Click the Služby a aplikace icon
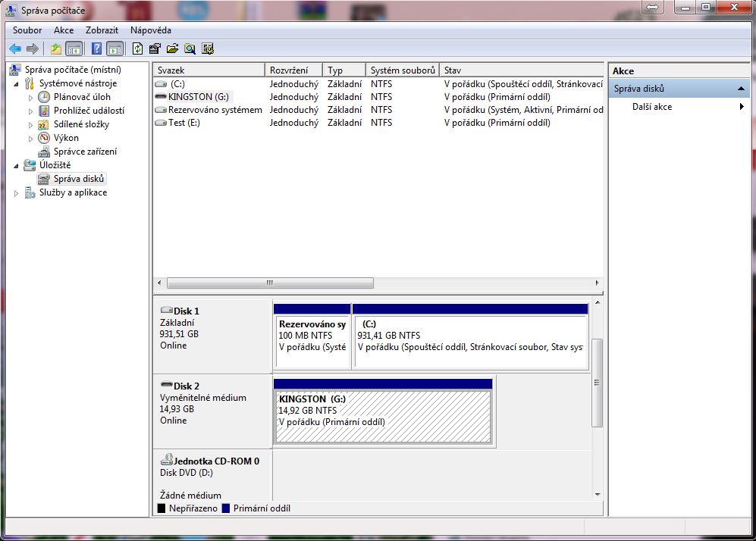Image resolution: width=756 pixels, height=541 pixels. 30,192
